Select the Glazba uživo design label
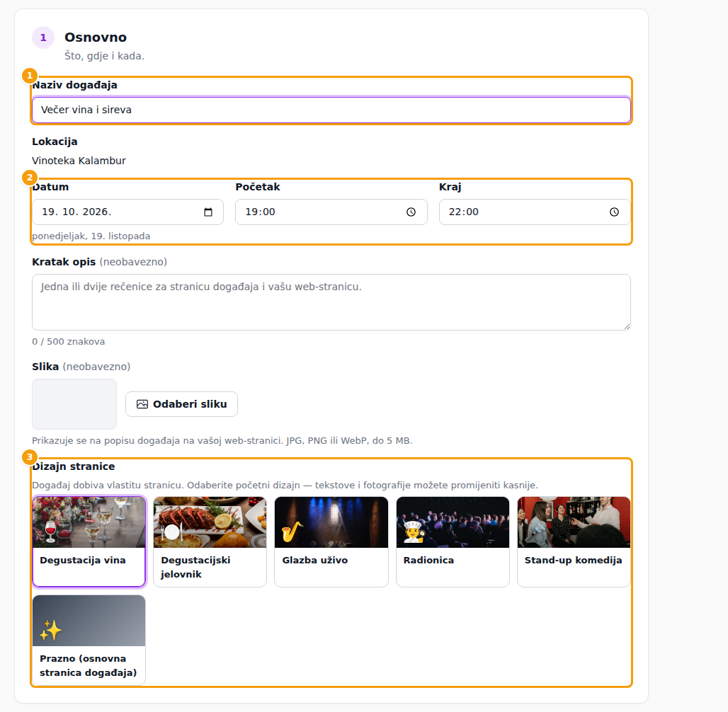The height and width of the screenshot is (712, 728). 315,561
